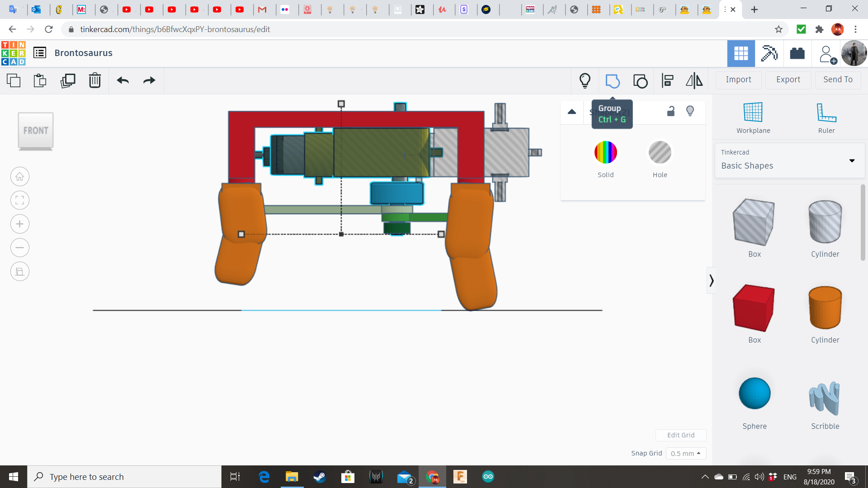Click the Duplicate and repeat icon
This screenshot has height=488, width=868.
(68, 81)
